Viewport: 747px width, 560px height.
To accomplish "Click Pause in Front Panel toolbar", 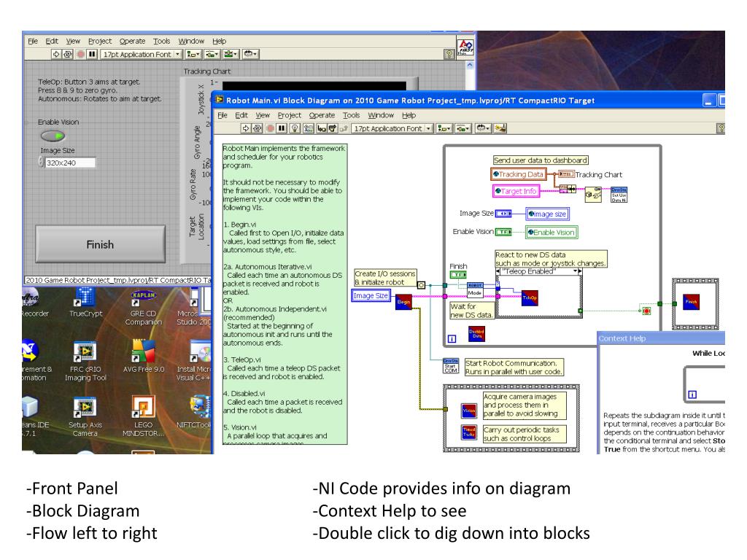I will (93, 54).
